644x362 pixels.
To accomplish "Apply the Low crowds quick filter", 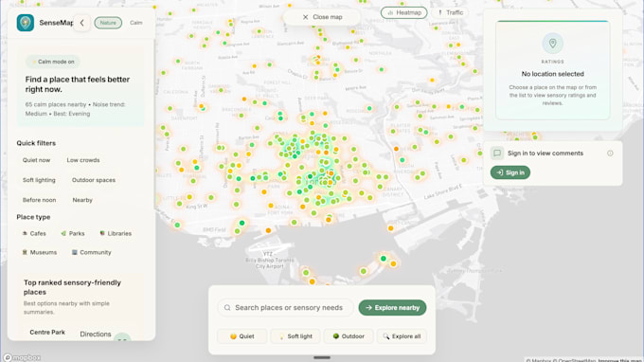I will (83, 160).
